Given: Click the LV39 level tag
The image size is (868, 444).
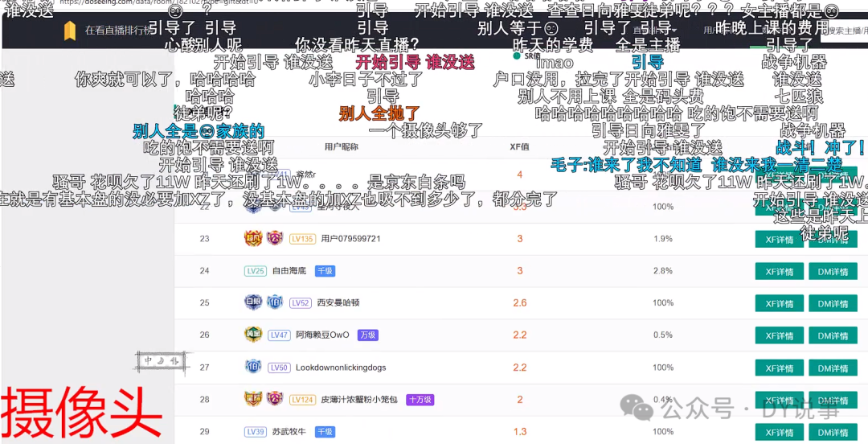Looking at the screenshot, I should click(256, 432).
